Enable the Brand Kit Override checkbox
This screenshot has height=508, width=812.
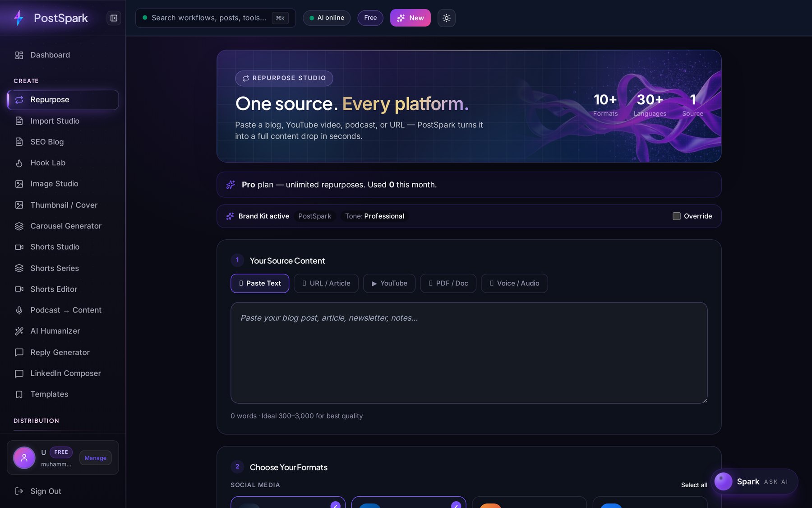pyautogui.click(x=676, y=216)
